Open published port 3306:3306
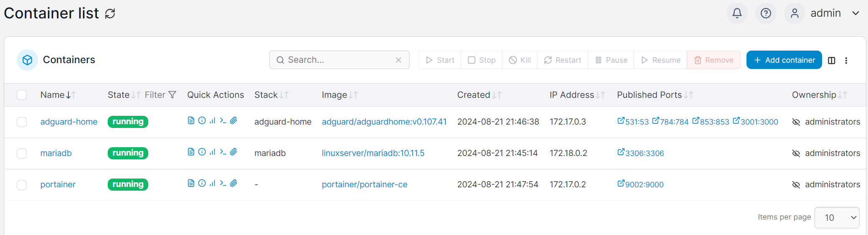Viewport: 868px width, 235px height. point(640,153)
